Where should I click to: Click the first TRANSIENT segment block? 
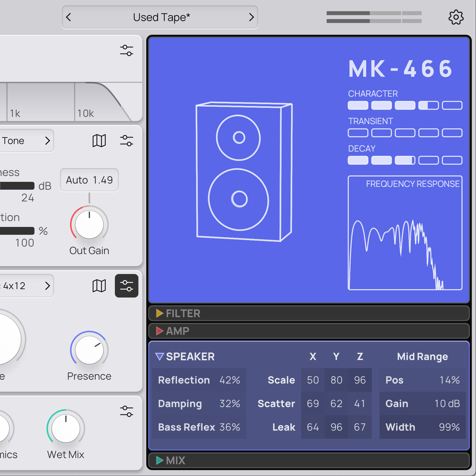coord(358,133)
